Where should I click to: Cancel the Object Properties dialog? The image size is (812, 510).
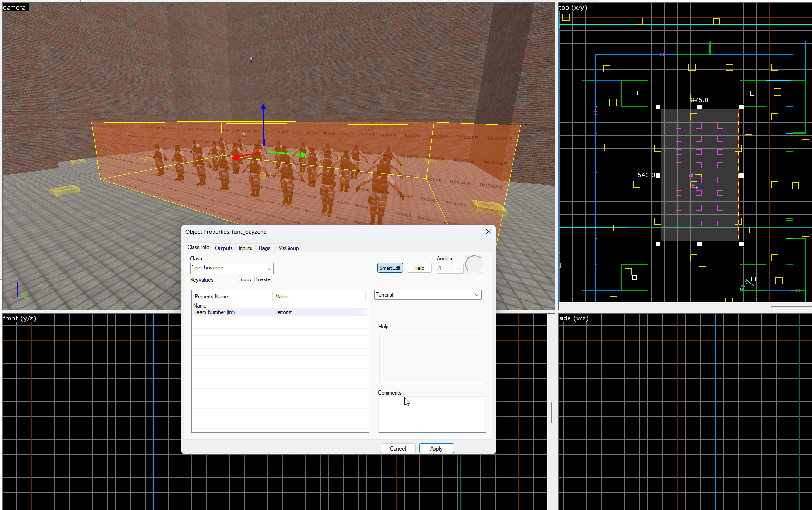pyautogui.click(x=398, y=449)
